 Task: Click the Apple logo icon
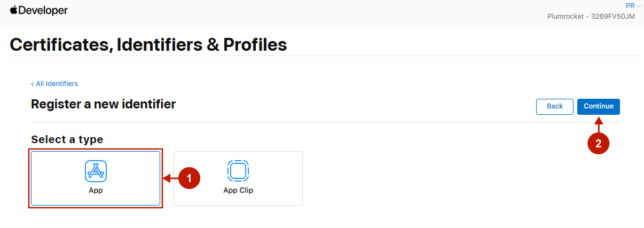[x=14, y=10]
